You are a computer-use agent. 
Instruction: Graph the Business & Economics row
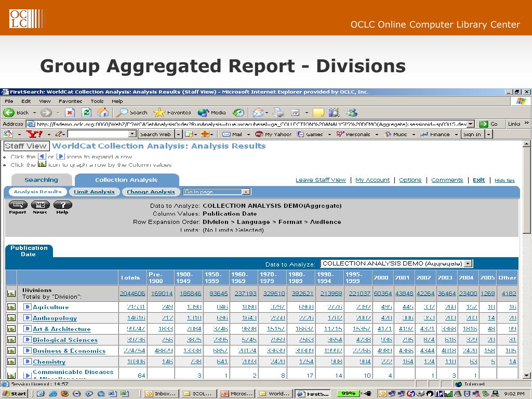[x=11, y=351]
